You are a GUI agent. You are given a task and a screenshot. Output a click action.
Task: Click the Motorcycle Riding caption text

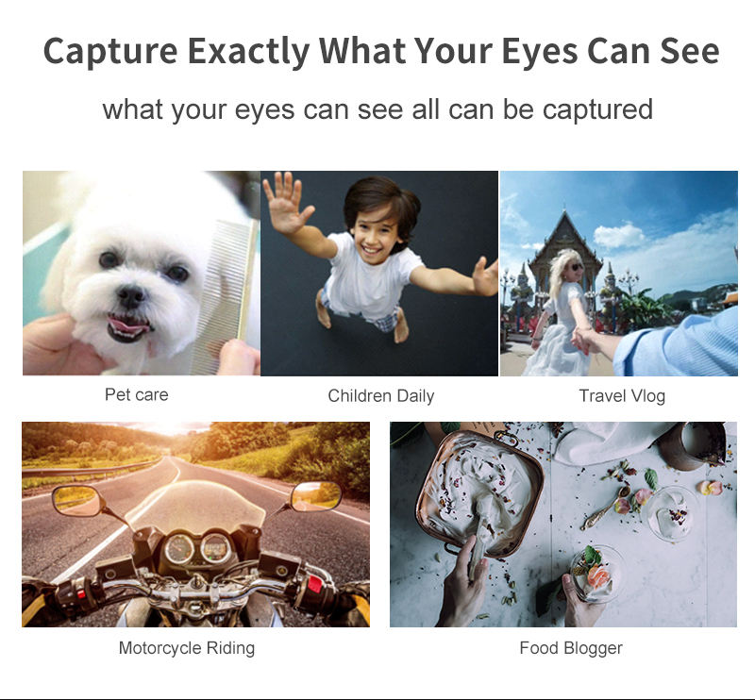(187, 648)
